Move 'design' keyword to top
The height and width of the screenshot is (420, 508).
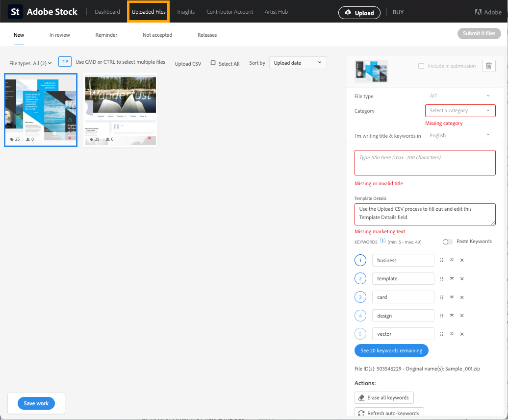tap(452, 316)
